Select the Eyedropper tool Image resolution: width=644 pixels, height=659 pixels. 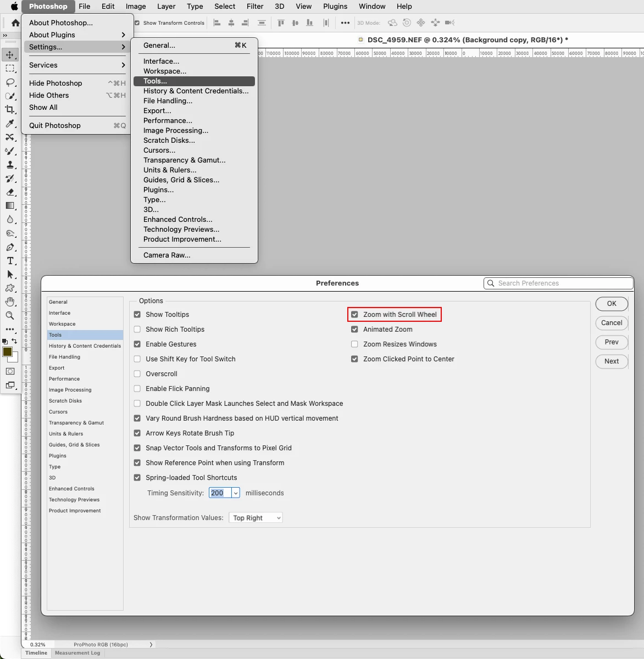[x=10, y=123]
